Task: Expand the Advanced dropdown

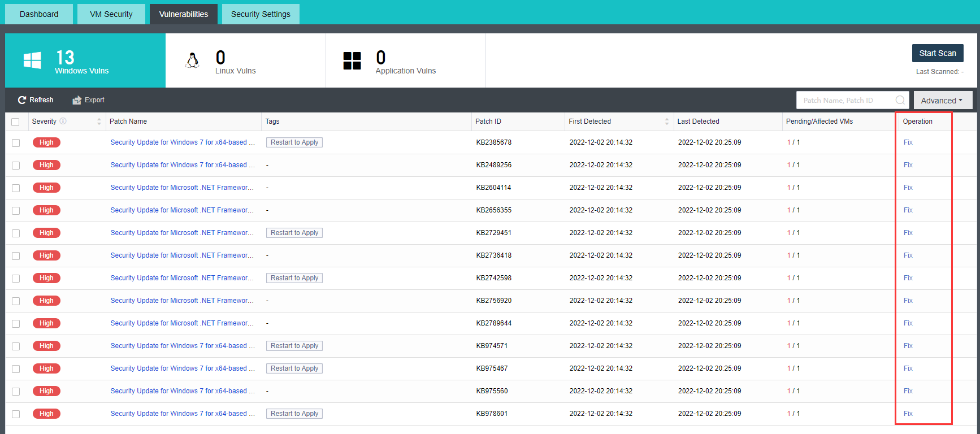Action: 942,101
